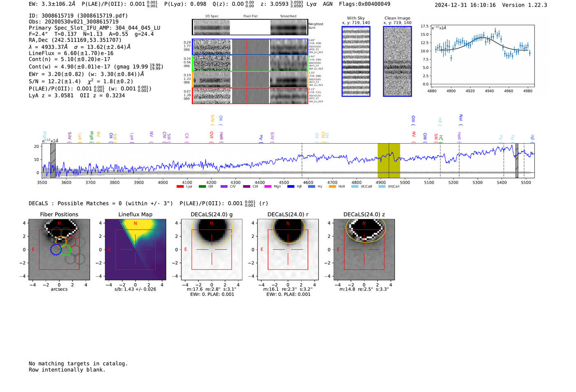
Task: Open the DECaLS(24.0) z image
Action: point(364,249)
